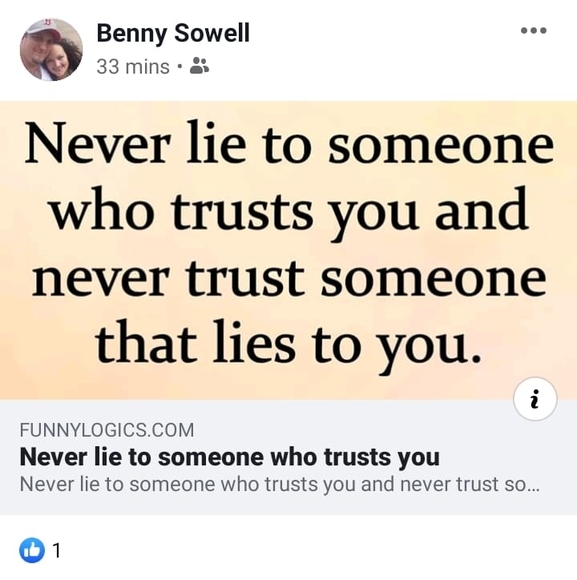Select the smiling woman in avatar

61,61
